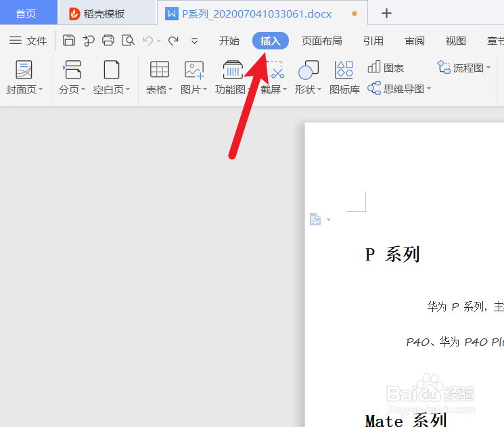Click the save icon in quick toolbar
Screen dimensions: 504x427
(x=69, y=41)
